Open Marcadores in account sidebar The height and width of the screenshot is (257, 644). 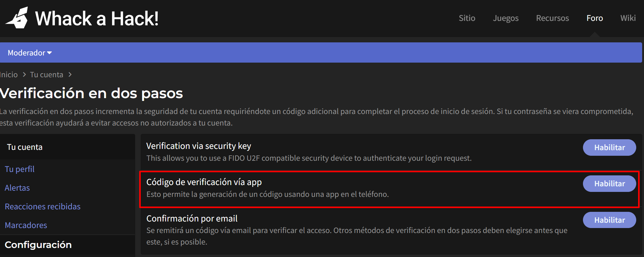[26, 225]
